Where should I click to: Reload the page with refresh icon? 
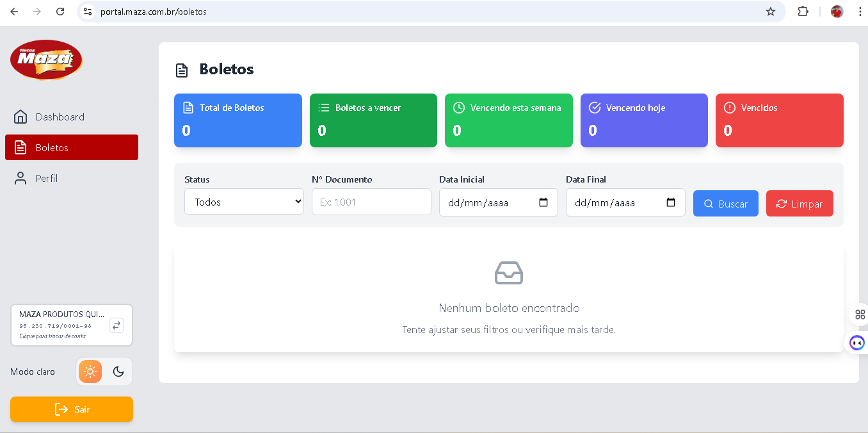(60, 12)
